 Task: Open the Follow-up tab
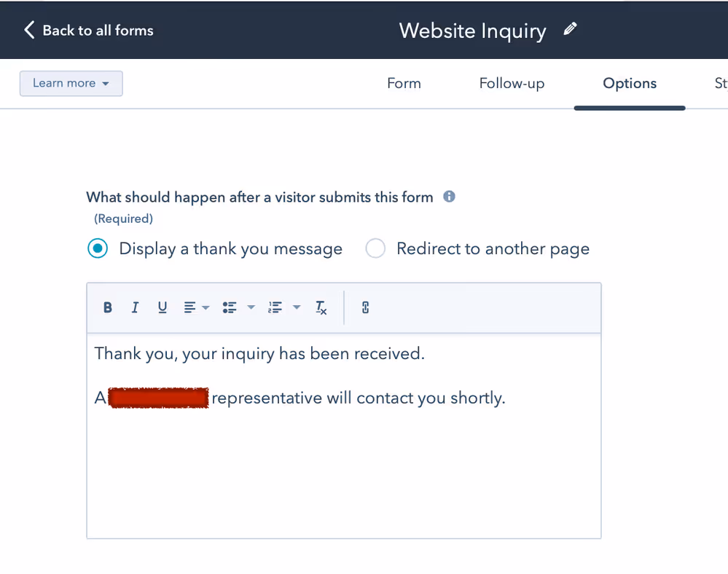tap(512, 83)
